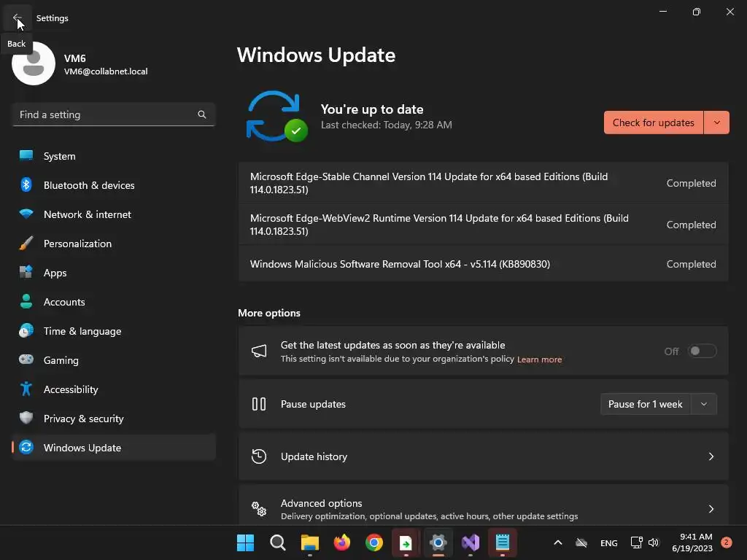Open Time & language settings
The image size is (747, 560).
point(113,331)
